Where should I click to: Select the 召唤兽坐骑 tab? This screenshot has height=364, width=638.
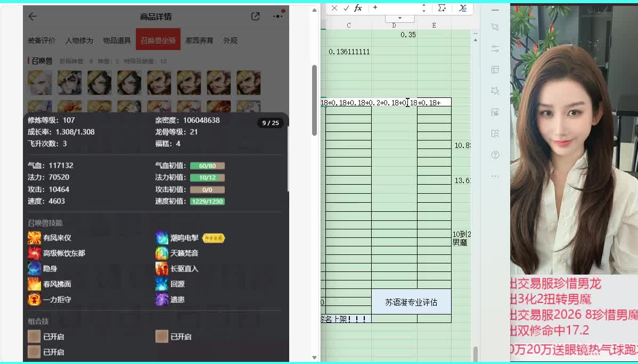click(x=158, y=39)
